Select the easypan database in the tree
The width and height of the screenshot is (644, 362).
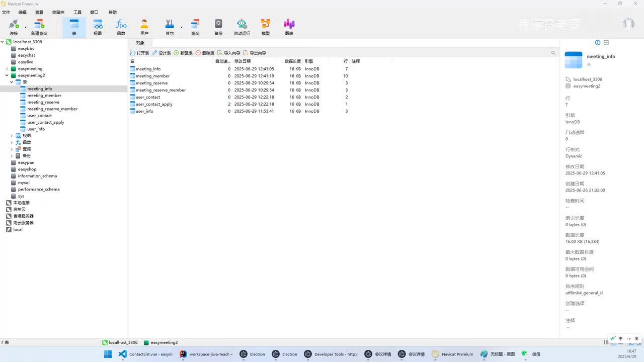click(x=26, y=162)
